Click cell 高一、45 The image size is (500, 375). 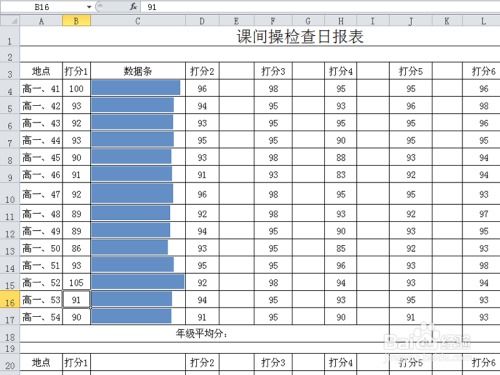(x=41, y=157)
